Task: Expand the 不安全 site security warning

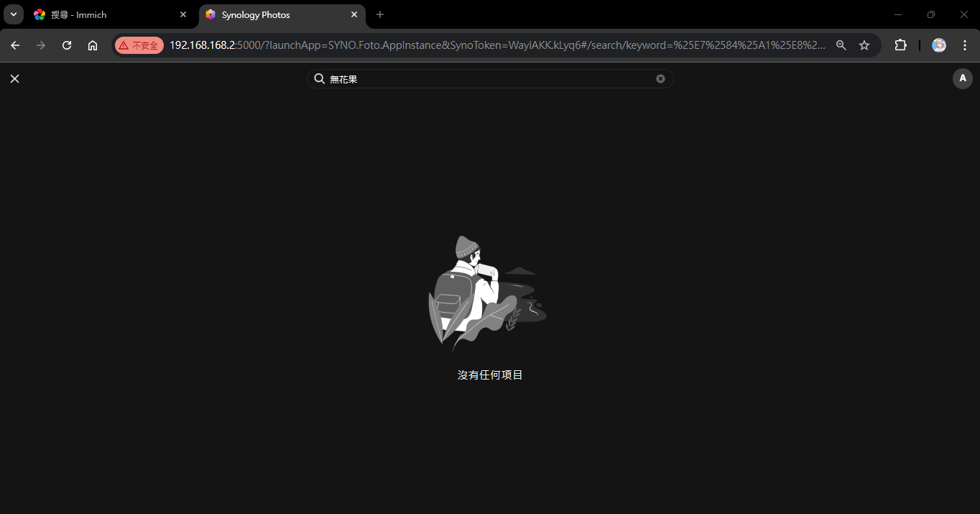Action: click(x=139, y=45)
